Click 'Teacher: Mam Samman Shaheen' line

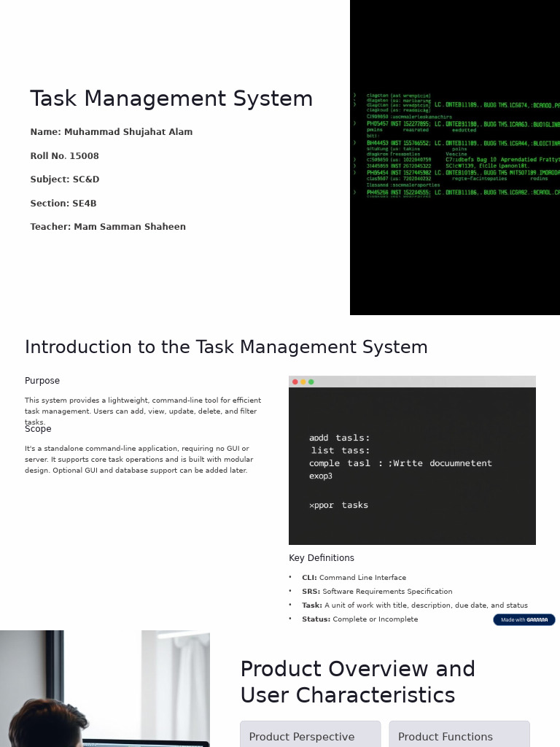tap(108, 227)
